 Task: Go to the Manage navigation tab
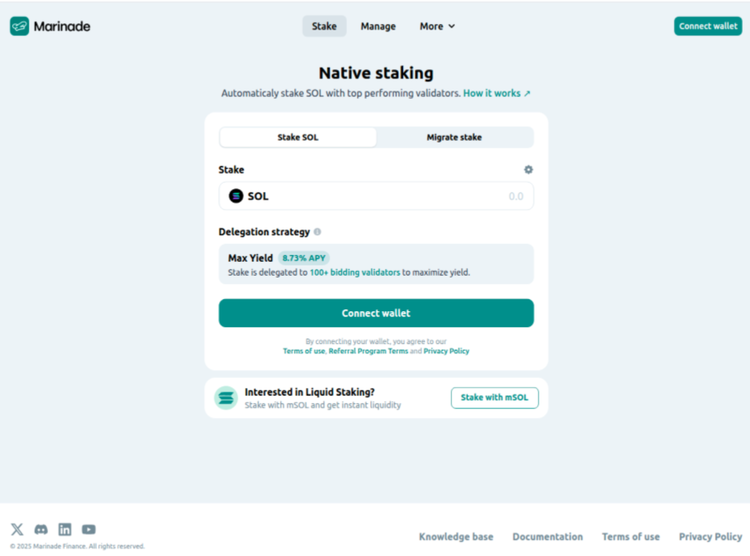pyautogui.click(x=378, y=26)
